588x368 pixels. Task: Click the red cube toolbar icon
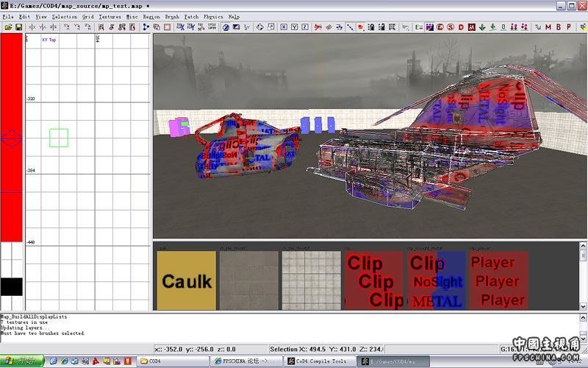pyautogui.click(x=360, y=27)
